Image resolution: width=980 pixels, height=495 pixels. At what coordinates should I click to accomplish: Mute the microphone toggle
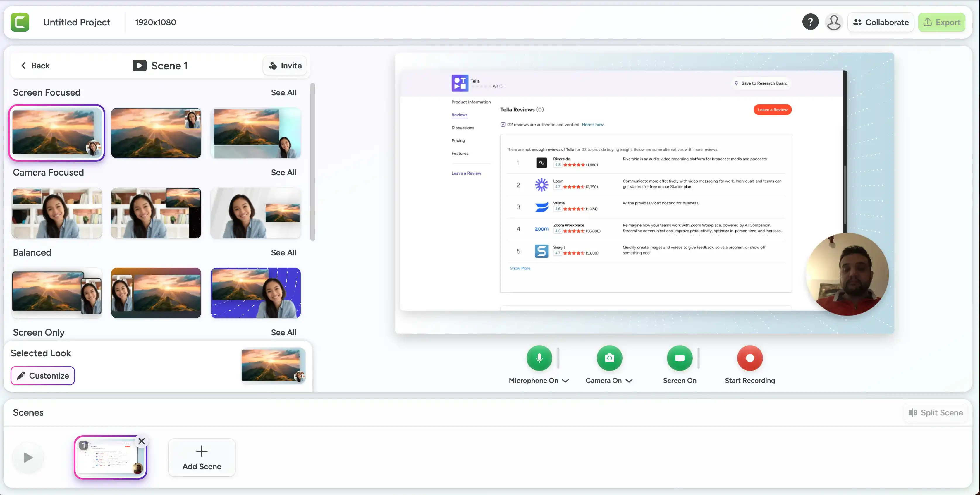[x=539, y=358]
